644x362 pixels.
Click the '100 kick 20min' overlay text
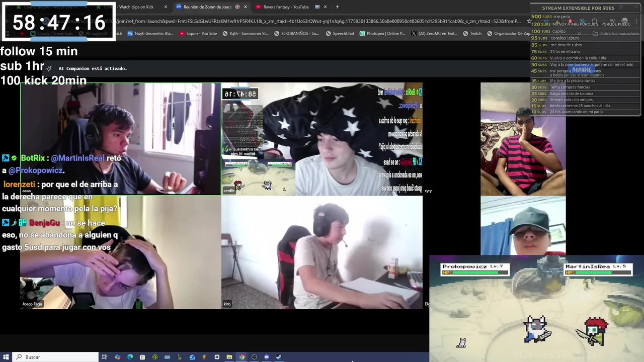[43, 80]
